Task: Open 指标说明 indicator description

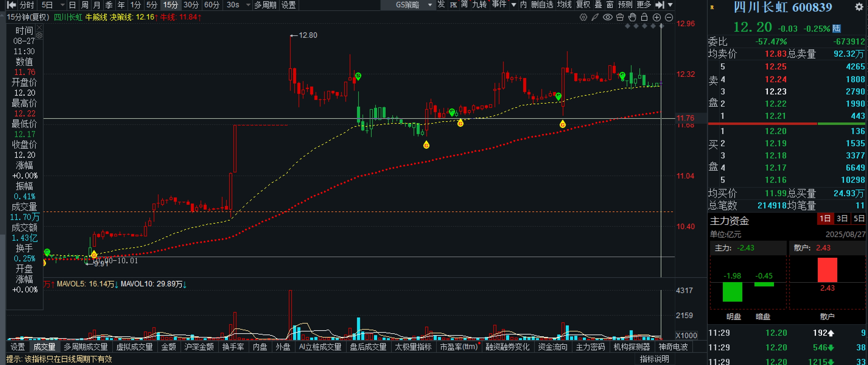Action: [654, 359]
